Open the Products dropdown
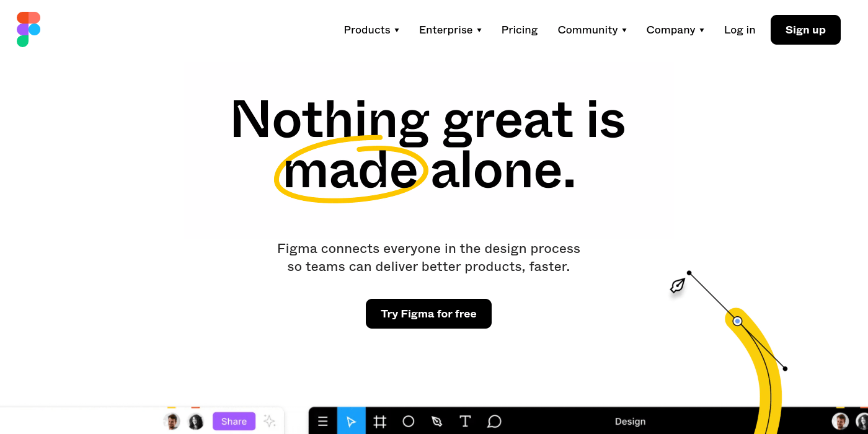Viewport: 868px width, 434px height. coord(371,30)
